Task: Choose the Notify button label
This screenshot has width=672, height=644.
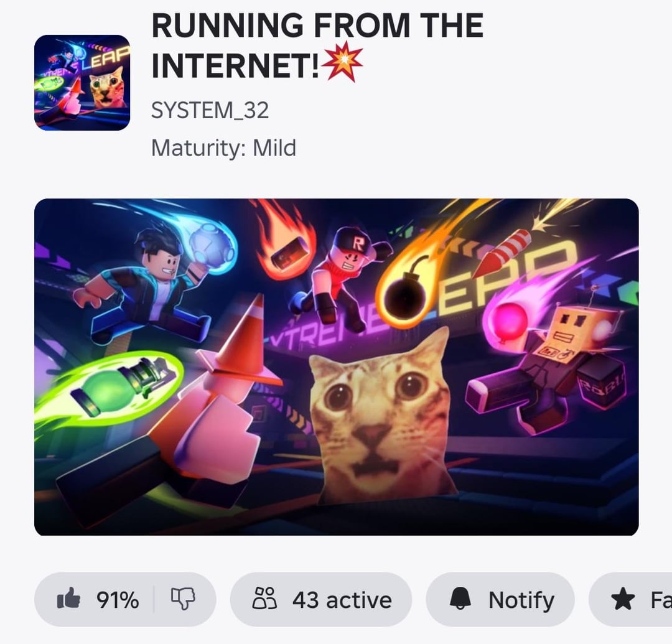Action: point(521,600)
